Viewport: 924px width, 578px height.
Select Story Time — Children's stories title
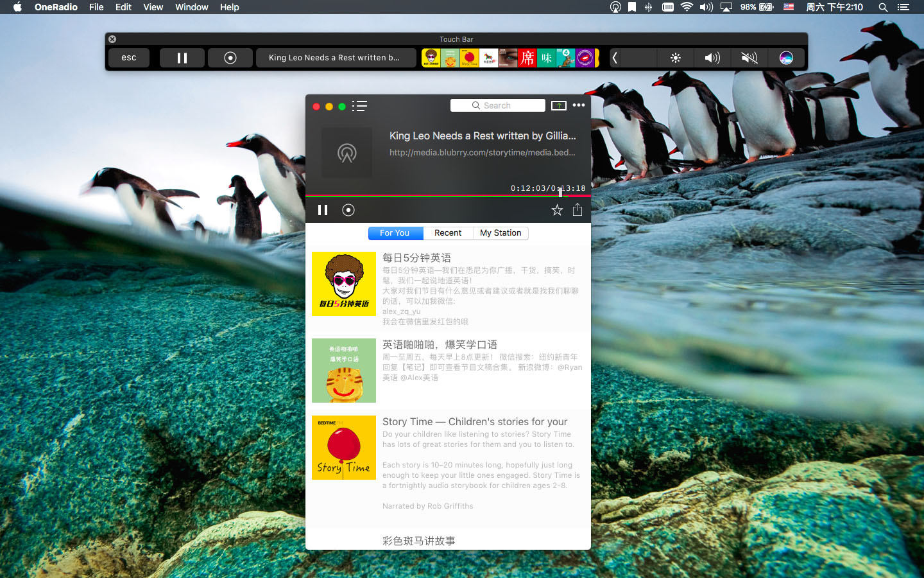(x=475, y=422)
